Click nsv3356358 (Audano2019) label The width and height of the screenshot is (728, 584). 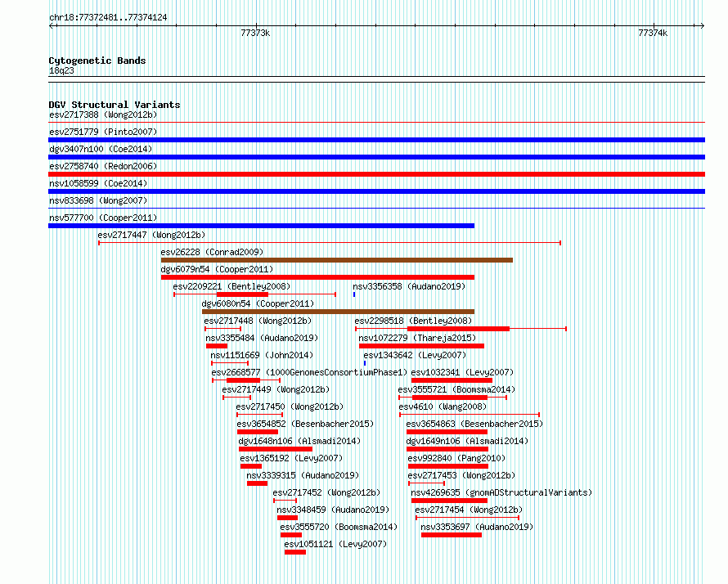[x=409, y=286]
